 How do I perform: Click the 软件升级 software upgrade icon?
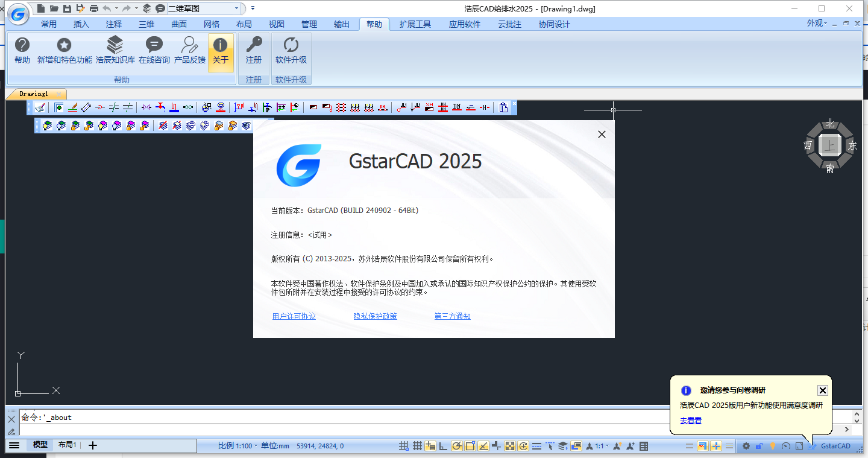tap(291, 51)
